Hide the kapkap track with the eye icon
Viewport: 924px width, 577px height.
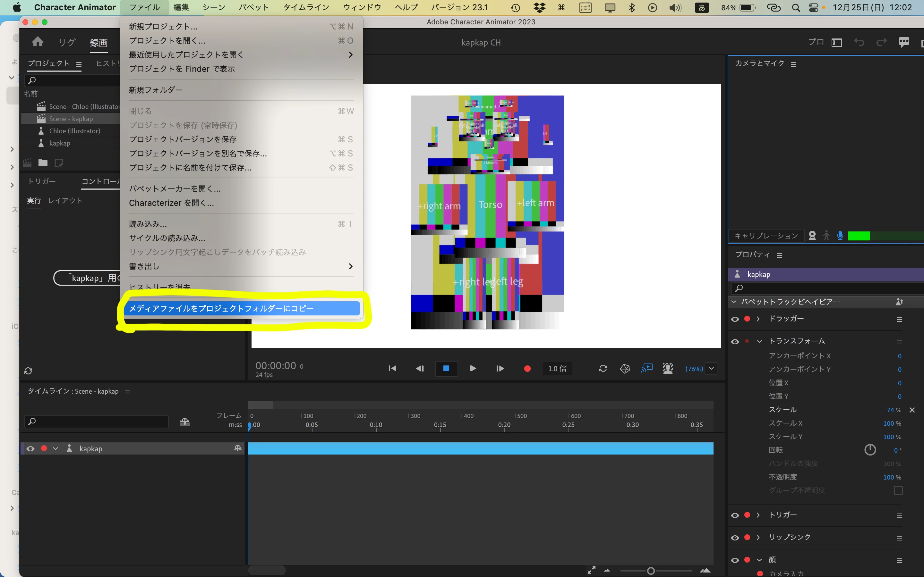[x=30, y=449]
